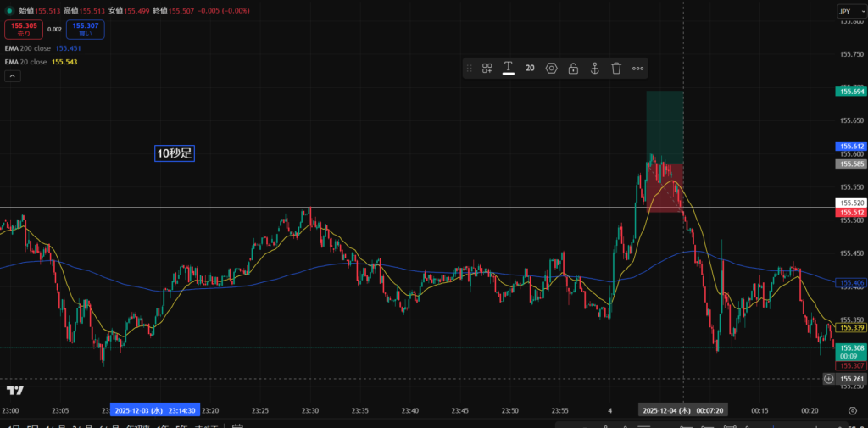Toggle the lock icon for the drawing
Viewport: 868px width, 428px height.
(573, 69)
